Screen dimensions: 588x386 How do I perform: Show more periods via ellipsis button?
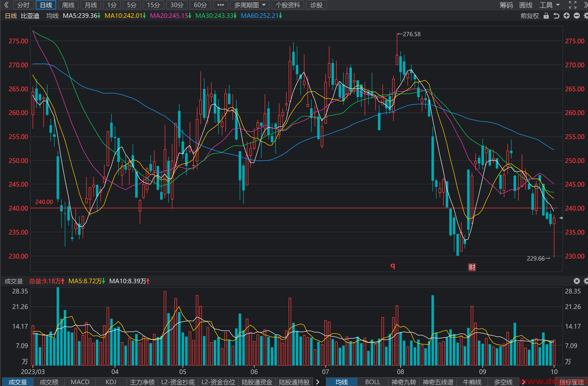tap(221, 5)
